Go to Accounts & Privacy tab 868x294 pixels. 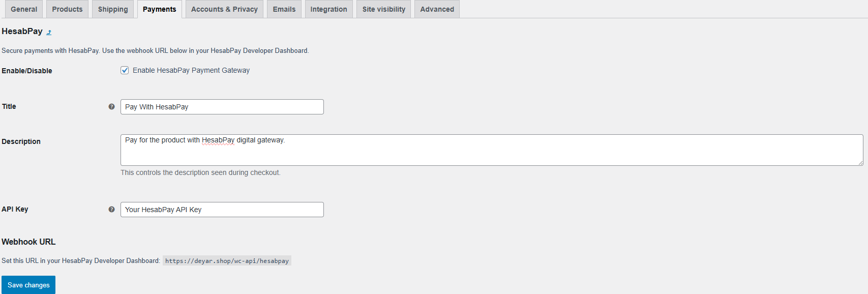coord(224,9)
